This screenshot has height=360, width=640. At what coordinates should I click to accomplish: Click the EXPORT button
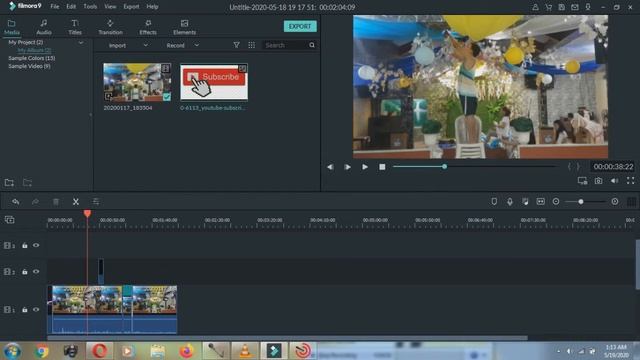tap(300, 26)
